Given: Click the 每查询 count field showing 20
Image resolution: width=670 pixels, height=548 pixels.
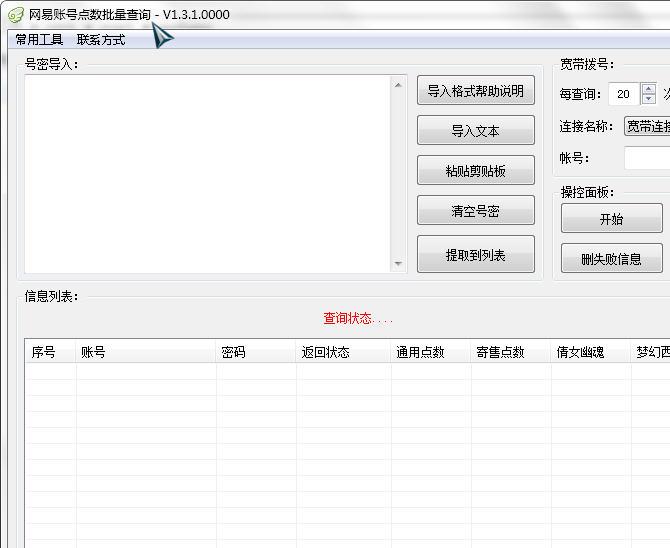Looking at the screenshot, I should tap(624, 94).
